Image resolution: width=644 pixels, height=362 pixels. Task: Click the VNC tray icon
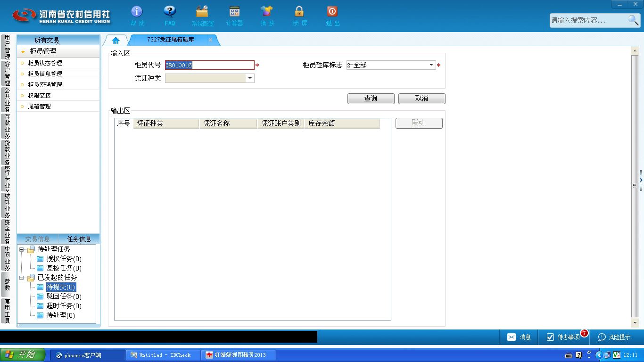[616, 355]
